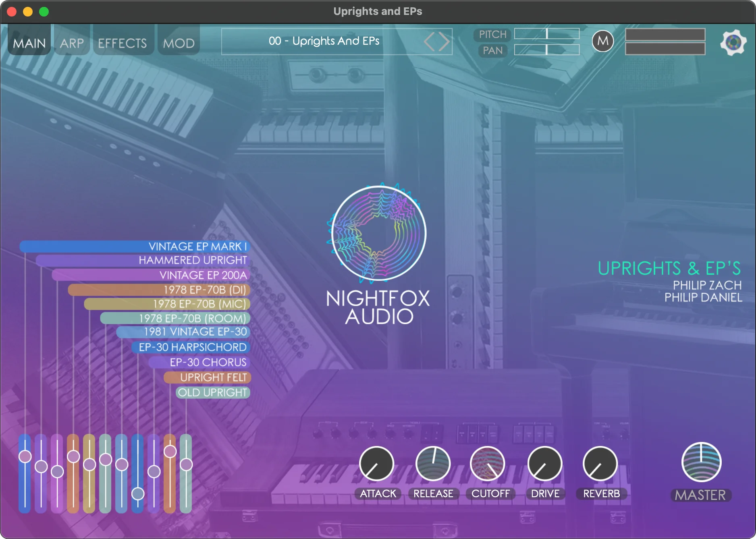The height and width of the screenshot is (539, 756).
Task: Click the Uprights and EPs window title
Action: [x=378, y=11]
